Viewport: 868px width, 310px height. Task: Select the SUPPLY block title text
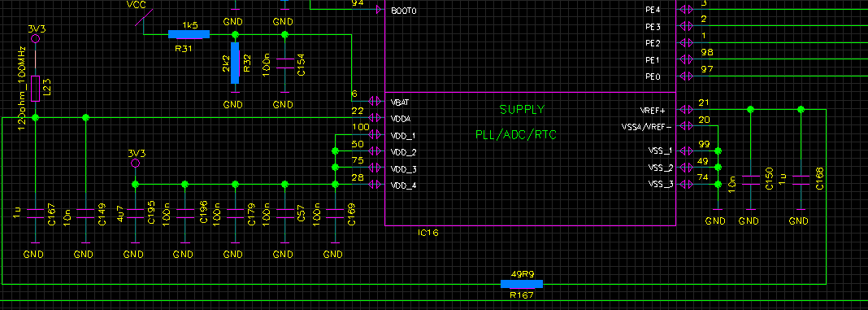pyautogui.click(x=522, y=109)
